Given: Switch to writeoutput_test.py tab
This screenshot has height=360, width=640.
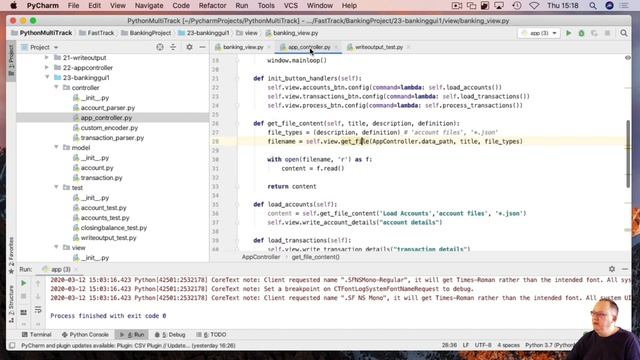Looking at the screenshot, I should tap(379, 47).
